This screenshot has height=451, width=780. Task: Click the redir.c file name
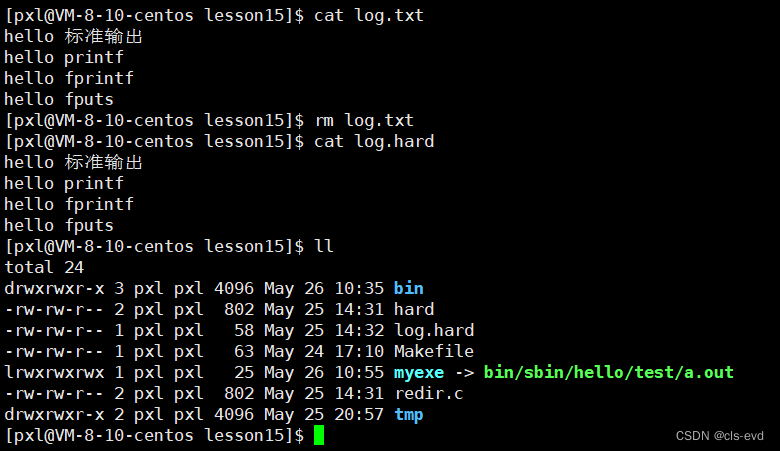tap(429, 393)
